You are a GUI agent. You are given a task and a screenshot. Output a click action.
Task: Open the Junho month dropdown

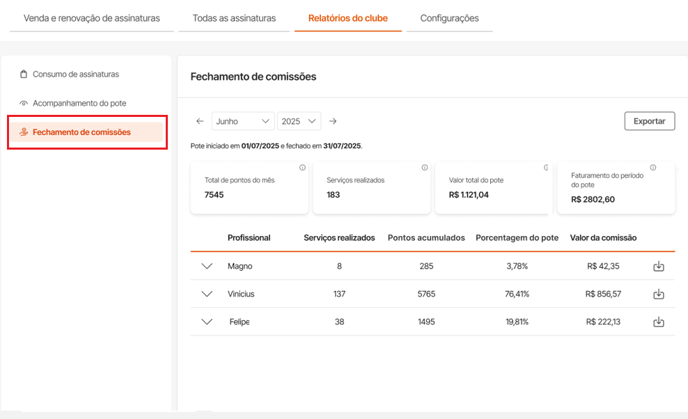tap(242, 121)
